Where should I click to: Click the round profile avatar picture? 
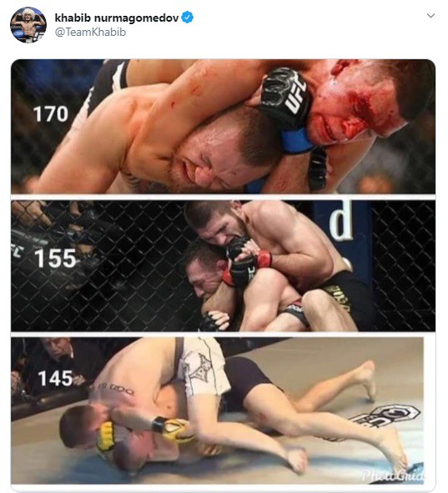[28, 25]
